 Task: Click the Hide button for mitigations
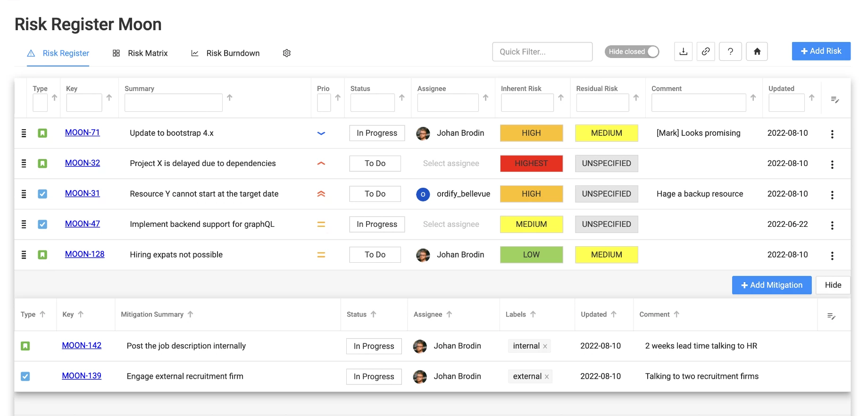click(833, 285)
